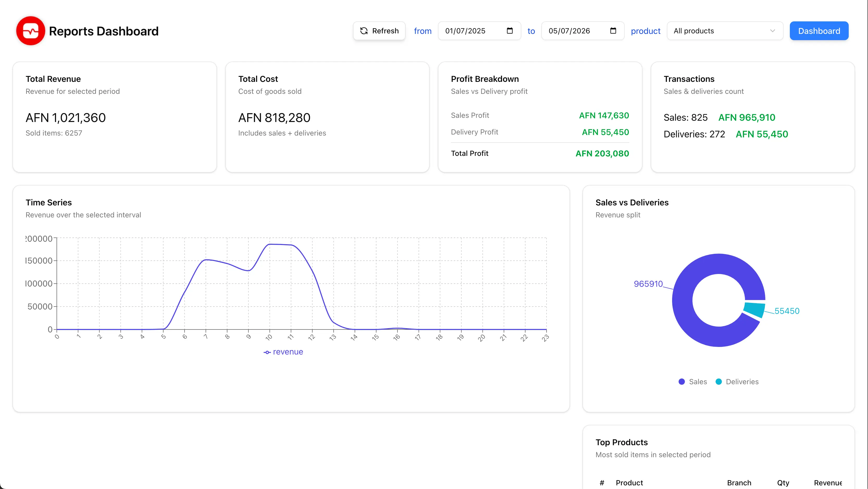
Task: Click the AFN 965,910 sales amount
Action: (x=747, y=117)
